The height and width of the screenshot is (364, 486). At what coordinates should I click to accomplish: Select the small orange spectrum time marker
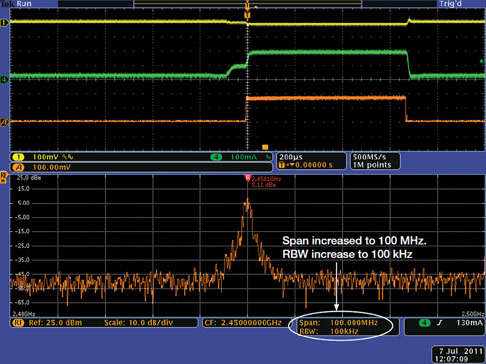[x=265, y=147]
